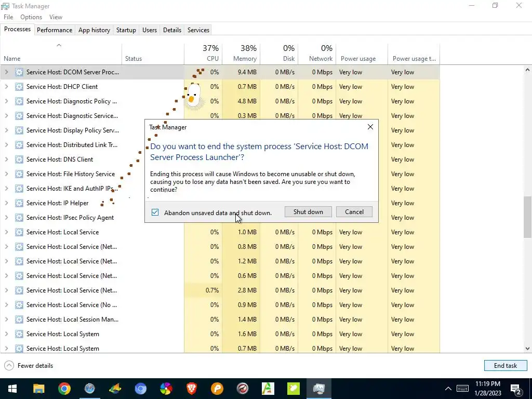Click gear icon of Display Policy Service row
This screenshot has width=532, height=399.
coord(19,130)
